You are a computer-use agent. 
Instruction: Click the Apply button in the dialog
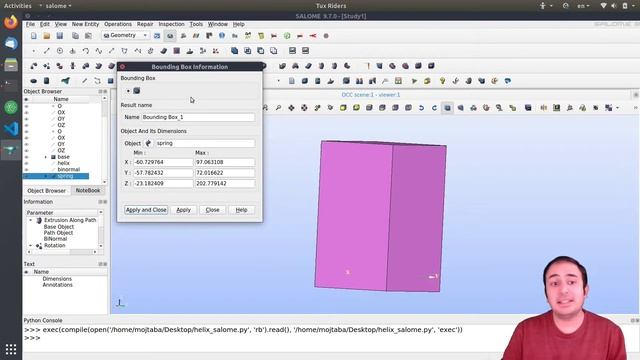(x=183, y=210)
